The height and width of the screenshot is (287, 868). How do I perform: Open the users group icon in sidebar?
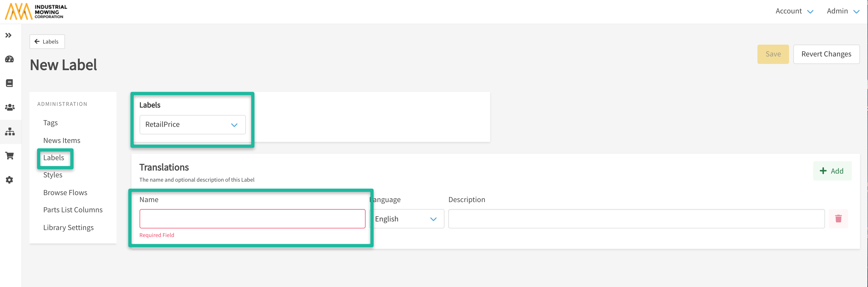click(x=9, y=107)
